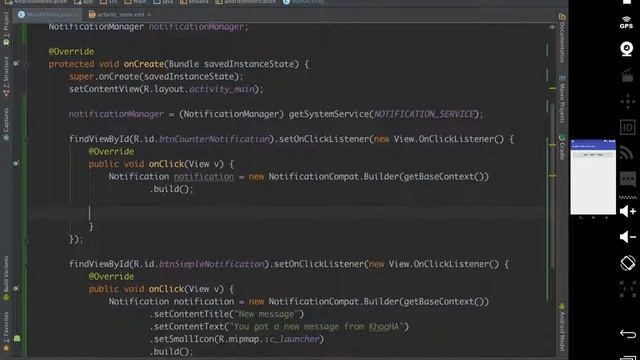This screenshot has width=640, height=360.
Task: Open the GPS control in the emulator toolbar
Action: click(x=626, y=23)
